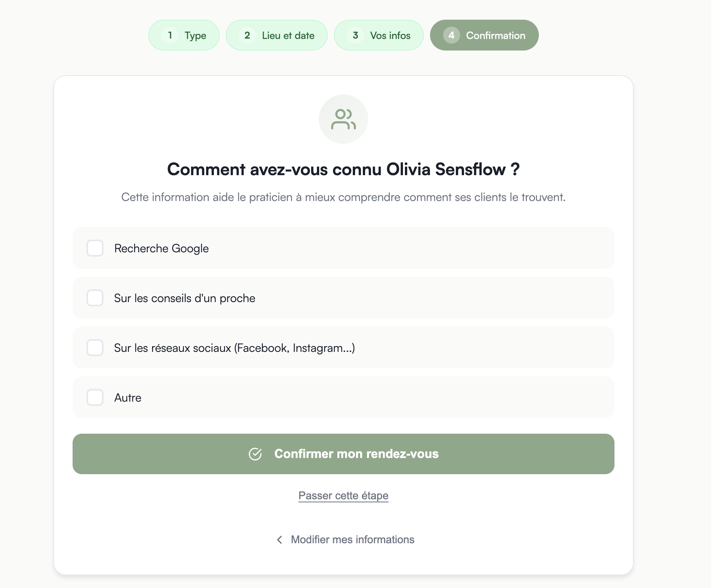Image resolution: width=711 pixels, height=588 pixels.
Task: Click the left chevron next to Modifier mes informations
Action: [x=279, y=540]
